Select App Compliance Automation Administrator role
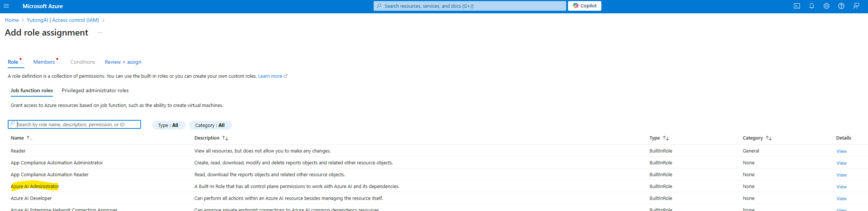868x211 pixels. click(x=57, y=163)
